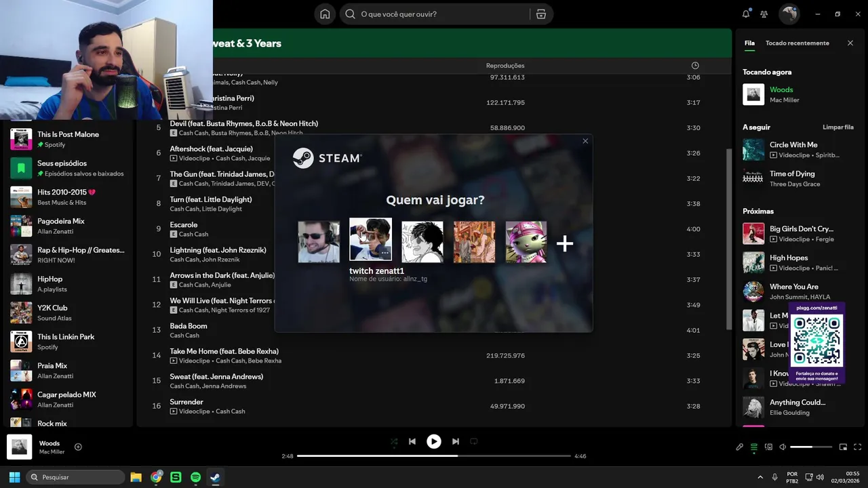
Task: Select Steam account with orange painting avatar
Action: point(474,242)
